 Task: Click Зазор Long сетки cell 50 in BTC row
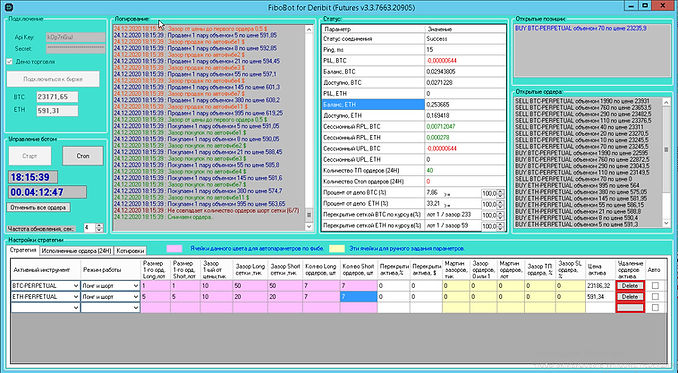point(251,286)
